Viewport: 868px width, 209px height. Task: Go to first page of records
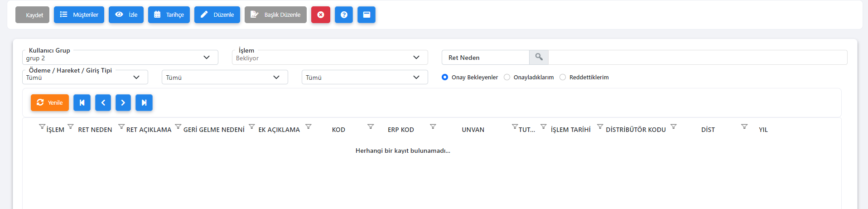(82, 102)
